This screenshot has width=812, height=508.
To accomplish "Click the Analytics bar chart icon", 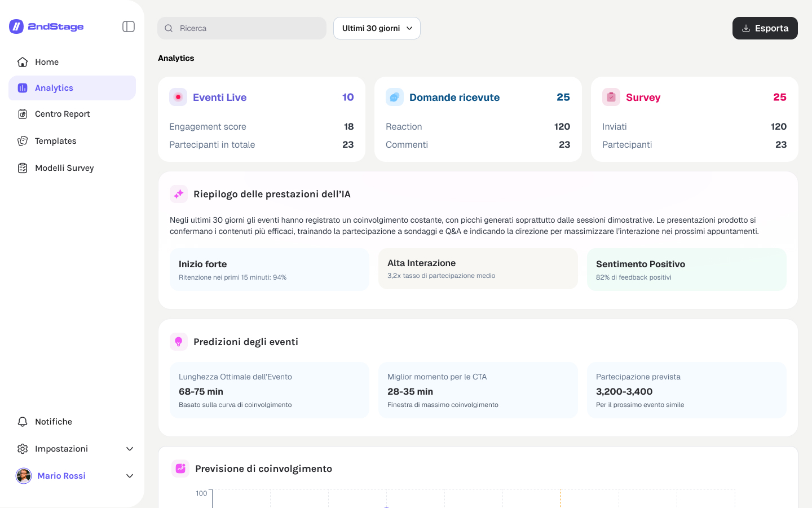I will tap(23, 88).
